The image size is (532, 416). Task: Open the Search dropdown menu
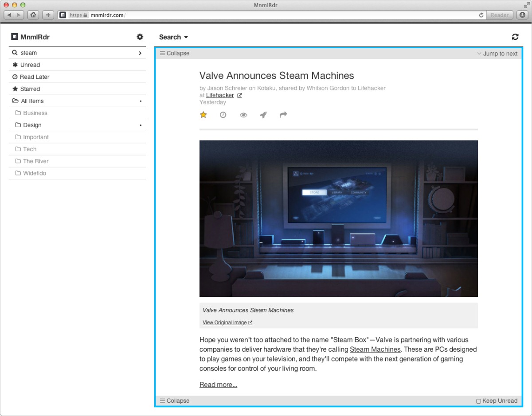(x=174, y=37)
